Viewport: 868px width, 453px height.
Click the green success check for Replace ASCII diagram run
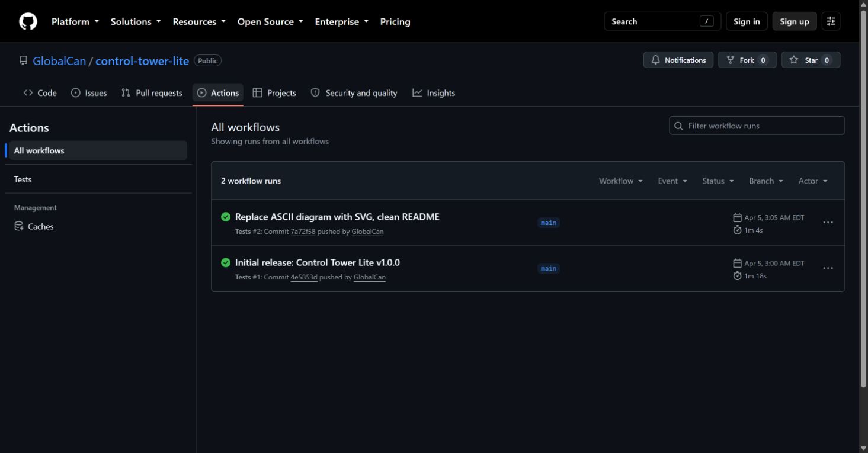pos(226,217)
